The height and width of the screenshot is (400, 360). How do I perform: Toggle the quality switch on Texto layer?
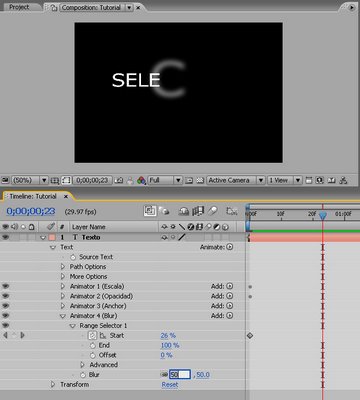tap(182, 237)
